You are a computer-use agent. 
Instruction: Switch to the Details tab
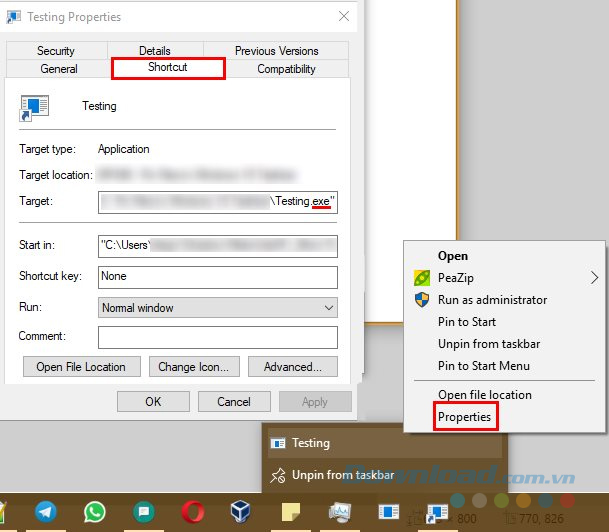pyautogui.click(x=155, y=51)
